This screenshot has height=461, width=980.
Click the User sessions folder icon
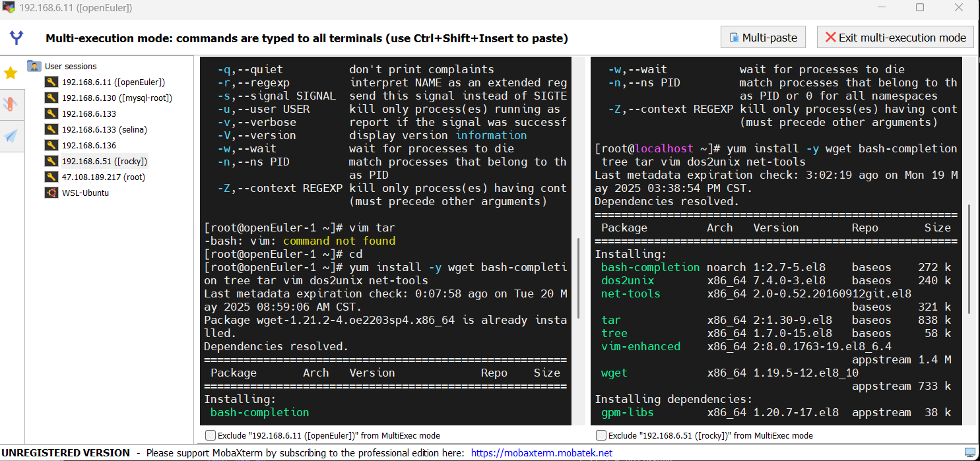point(34,66)
